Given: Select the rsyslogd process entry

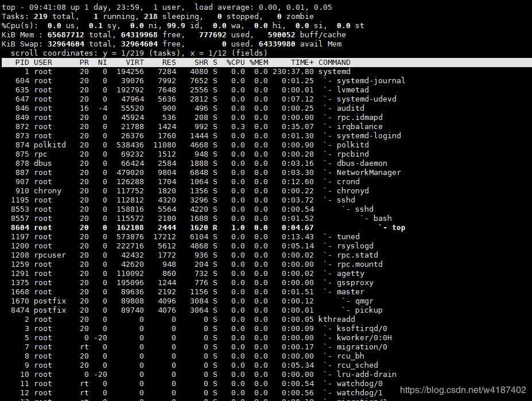Looking at the screenshot, I should coord(355,246).
